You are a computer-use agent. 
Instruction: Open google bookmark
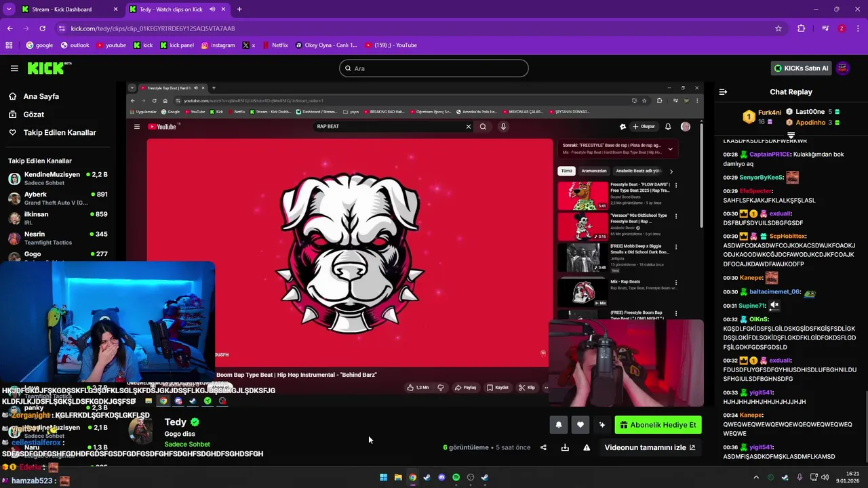(39, 45)
